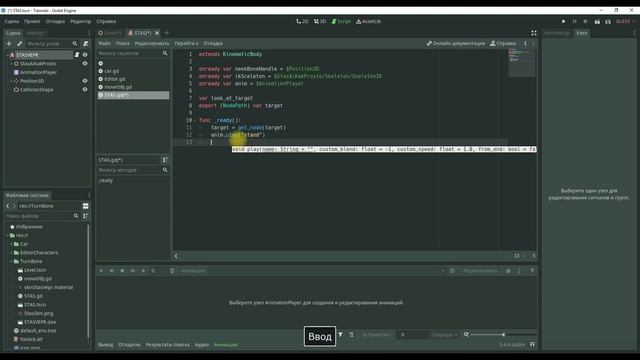Go back in FileSystem history
Viewport: 640px width, 360px height.
[8, 206]
